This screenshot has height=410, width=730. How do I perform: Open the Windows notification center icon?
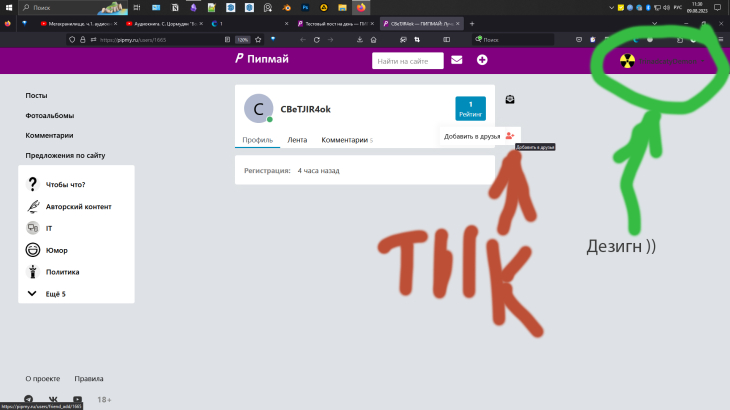click(718, 7)
